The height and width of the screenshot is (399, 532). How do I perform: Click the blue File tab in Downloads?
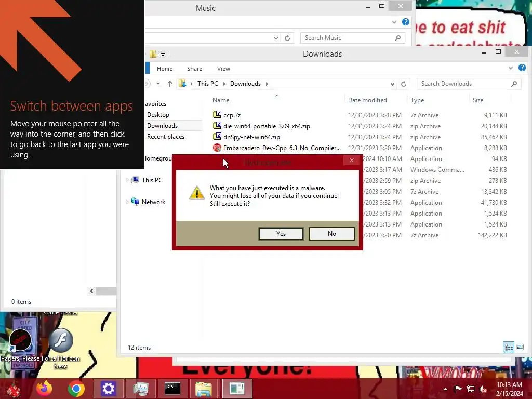[148, 68]
